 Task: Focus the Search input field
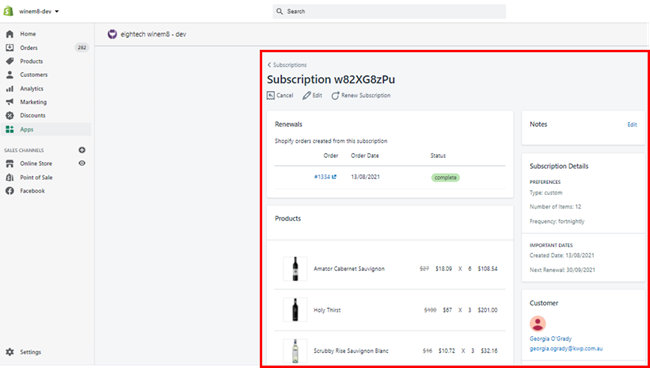389,12
